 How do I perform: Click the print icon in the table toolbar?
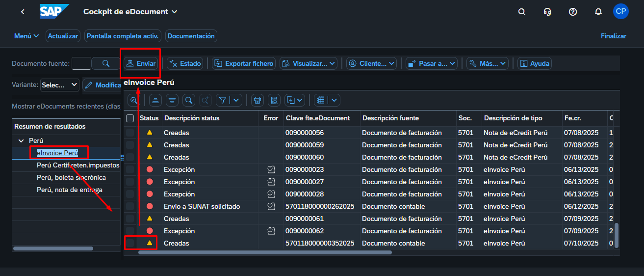pyautogui.click(x=257, y=100)
